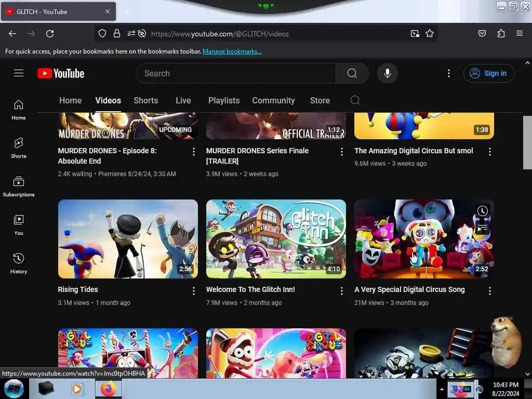Reload the page with the refresh icon

coord(50,34)
